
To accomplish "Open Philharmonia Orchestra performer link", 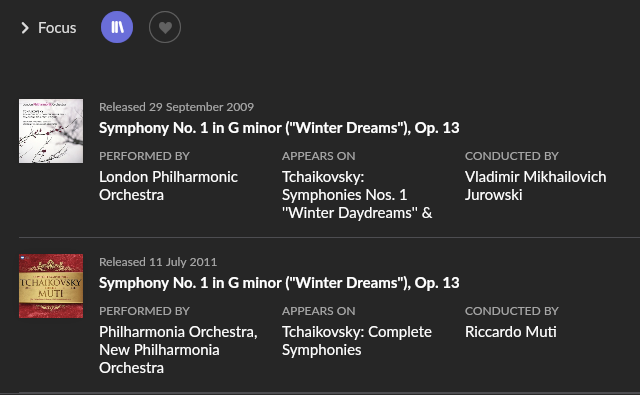I will (178, 332).
